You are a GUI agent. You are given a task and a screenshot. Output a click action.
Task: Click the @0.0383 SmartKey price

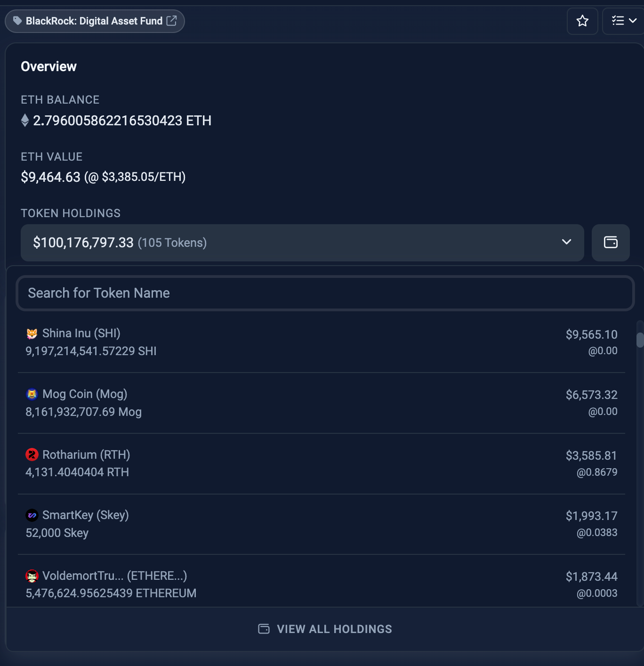[597, 532]
